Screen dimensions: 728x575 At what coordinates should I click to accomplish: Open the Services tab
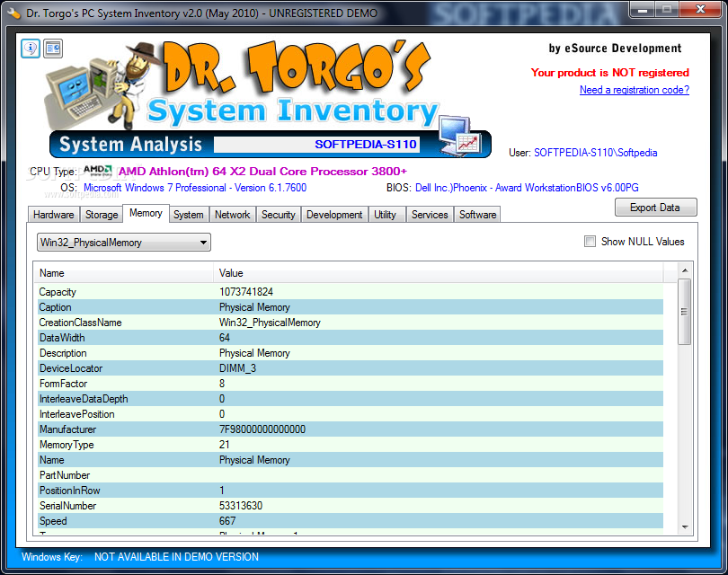tap(430, 215)
